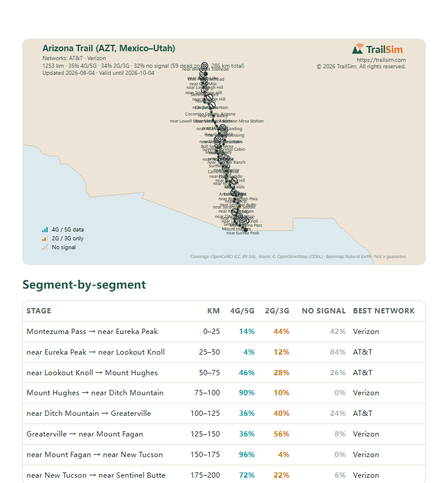Click the Segment-by-segment heading
Viewport: 448px width, 483px height.
tap(84, 284)
